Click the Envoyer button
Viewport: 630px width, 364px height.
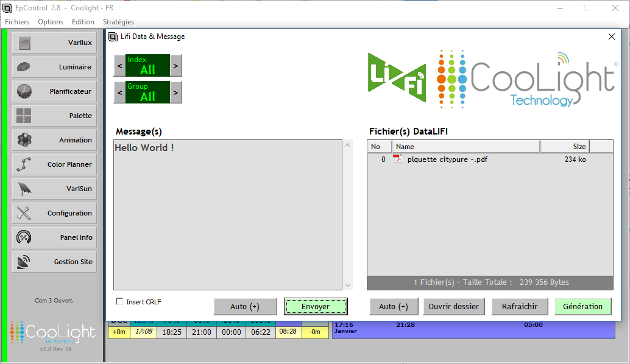[x=316, y=307]
